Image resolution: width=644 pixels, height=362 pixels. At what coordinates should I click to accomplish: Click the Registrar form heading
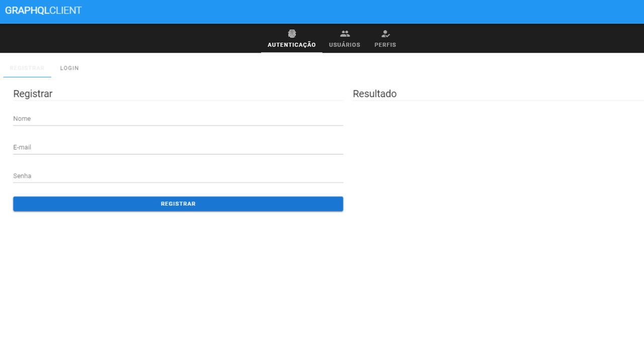(x=33, y=94)
